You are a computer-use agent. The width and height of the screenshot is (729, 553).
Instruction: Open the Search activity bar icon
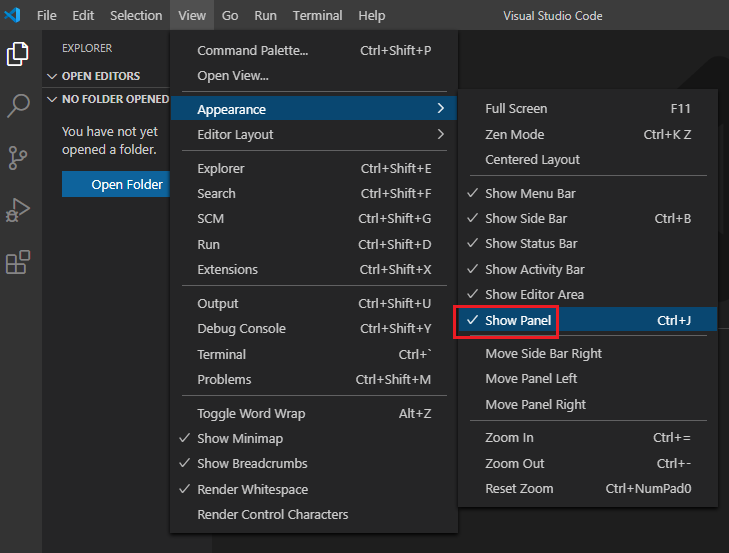tap(18, 106)
